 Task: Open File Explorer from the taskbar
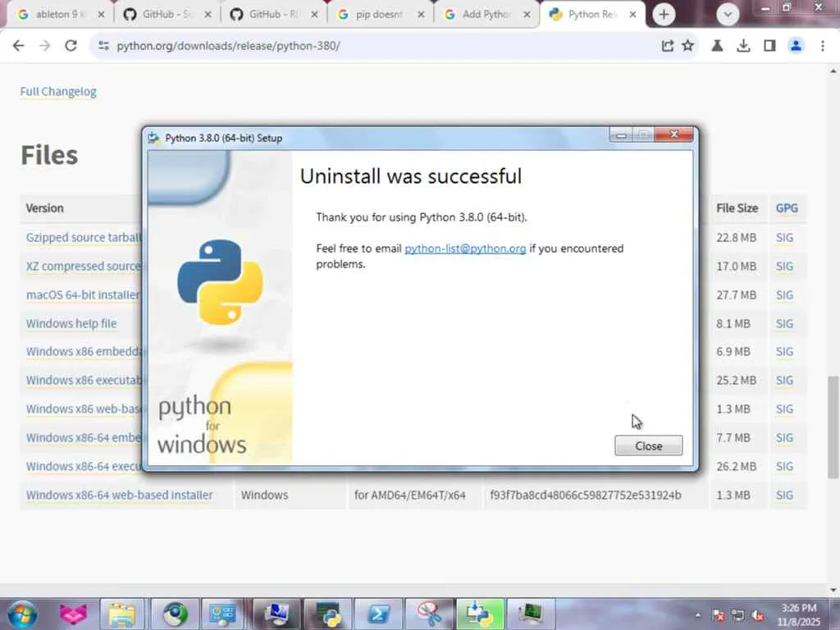pyautogui.click(x=123, y=614)
